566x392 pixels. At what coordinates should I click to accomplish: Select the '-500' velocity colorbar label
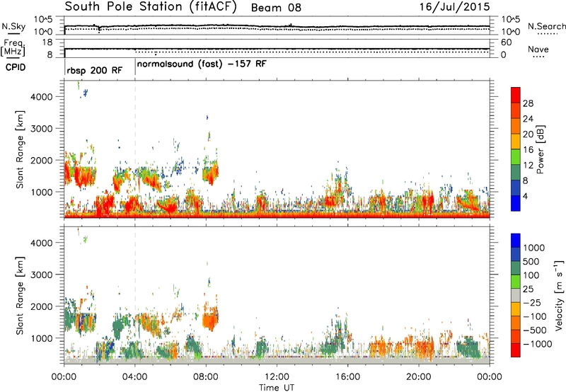point(534,330)
